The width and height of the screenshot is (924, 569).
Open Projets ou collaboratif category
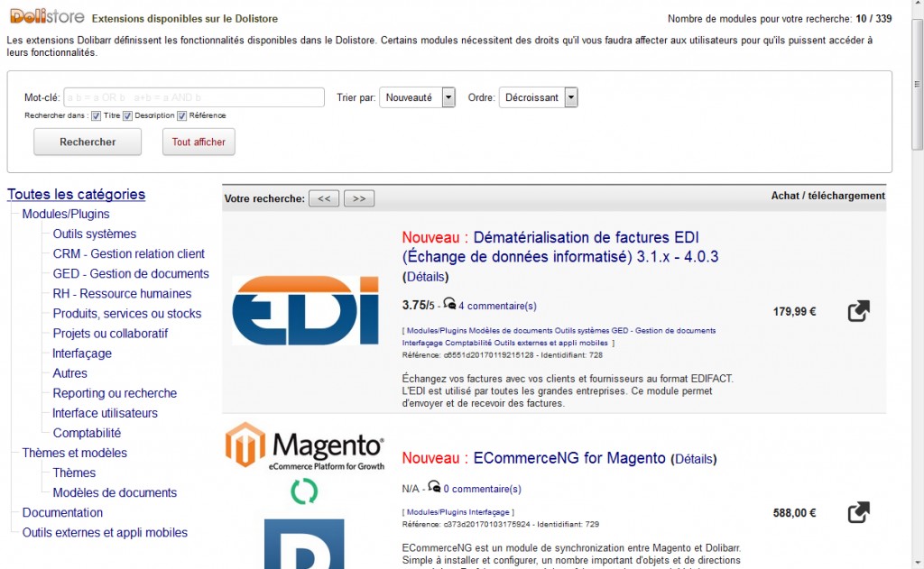pos(110,334)
